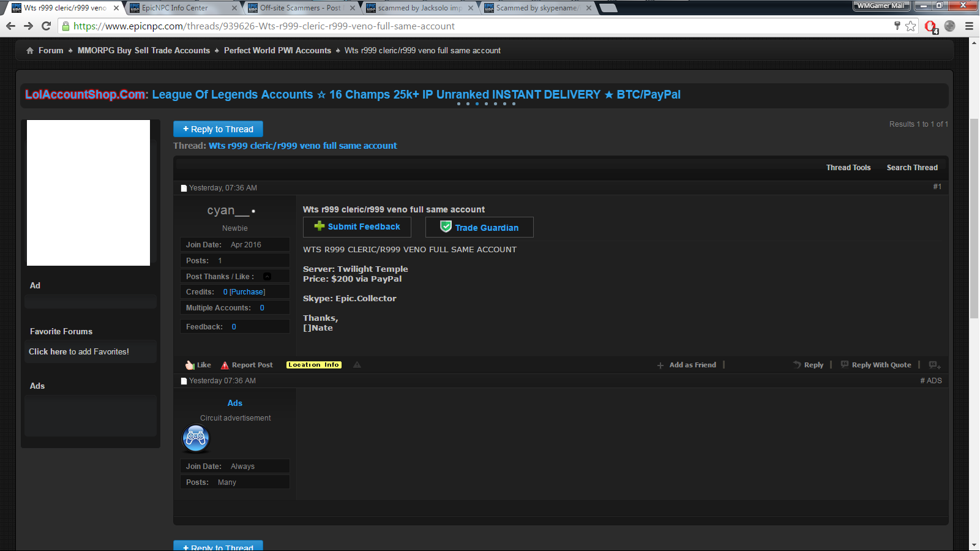Go back to the previous page
980x551 pixels.
[10, 26]
